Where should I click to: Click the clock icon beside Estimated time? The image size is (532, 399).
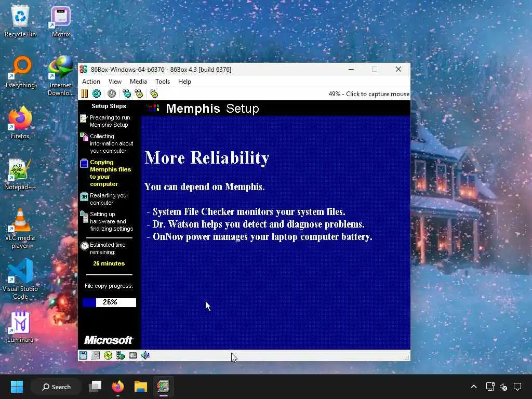(84, 246)
